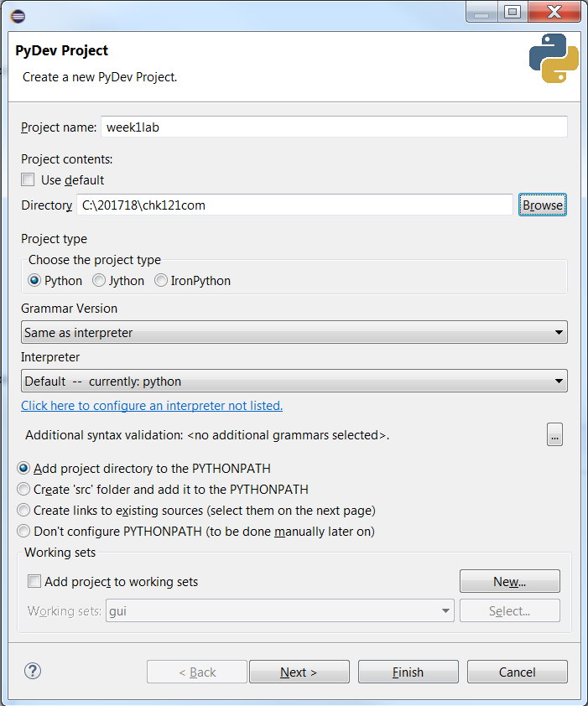The image size is (588, 706).
Task: Open additional grammars ellipsis button
Action: click(554, 434)
